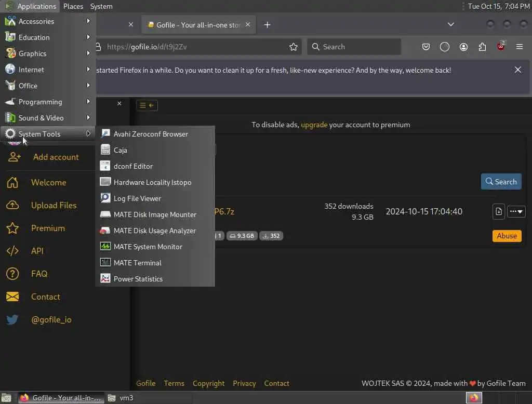Open a new browser tab
The height and width of the screenshot is (404, 532).
click(268, 25)
